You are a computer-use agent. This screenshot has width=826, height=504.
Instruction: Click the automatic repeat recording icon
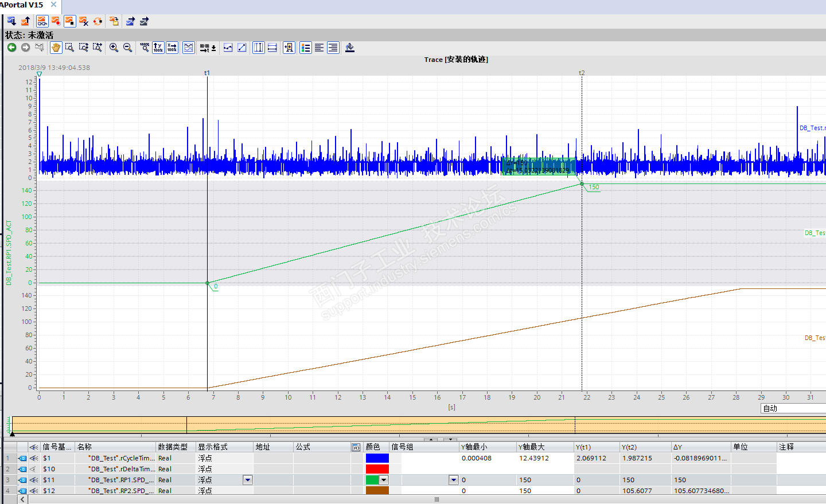pos(98,21)
